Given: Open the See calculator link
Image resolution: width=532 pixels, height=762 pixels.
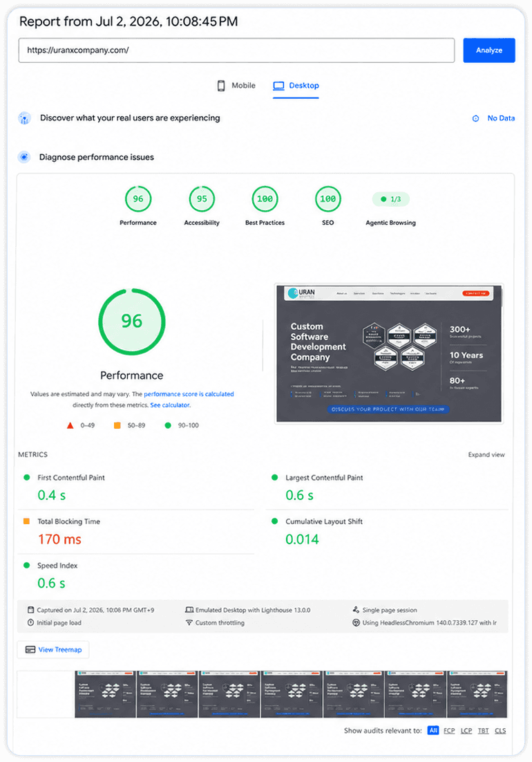Looking at the screenshot, I should pyautogui.click(x=170, y=405).
